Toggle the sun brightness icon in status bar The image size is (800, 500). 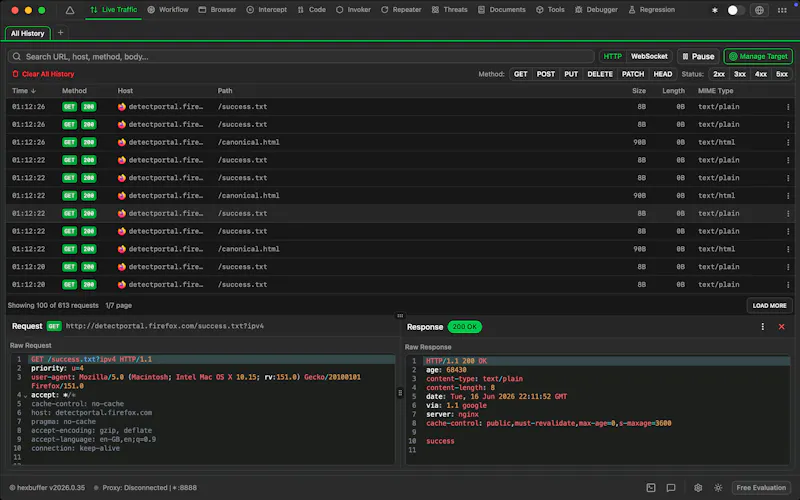718,488
